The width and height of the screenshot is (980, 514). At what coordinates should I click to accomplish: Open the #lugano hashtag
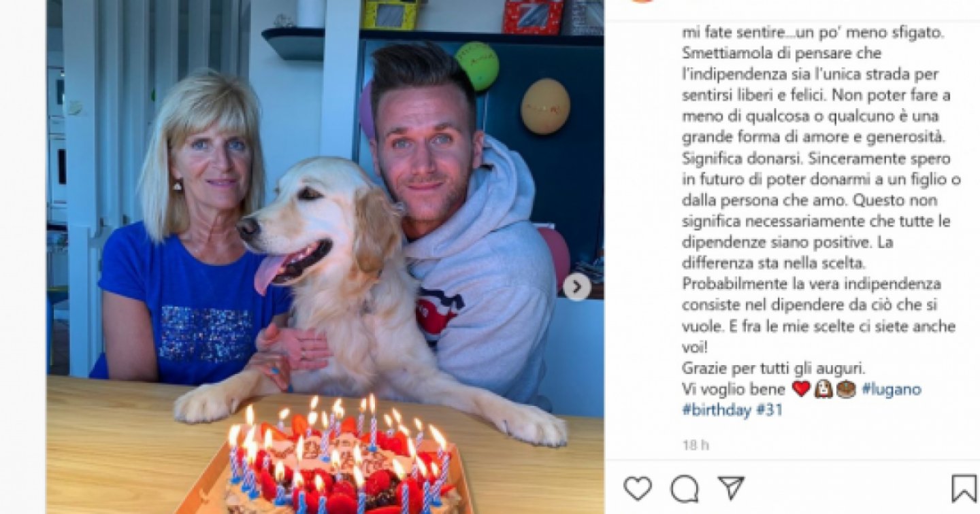[x=892, y=390]
